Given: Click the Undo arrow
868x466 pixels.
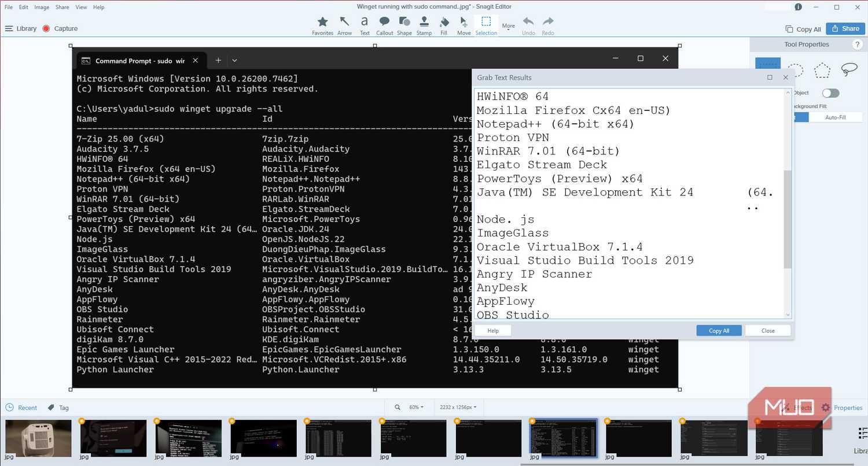Looking at the screenshot, I should (x=528, y=25).
